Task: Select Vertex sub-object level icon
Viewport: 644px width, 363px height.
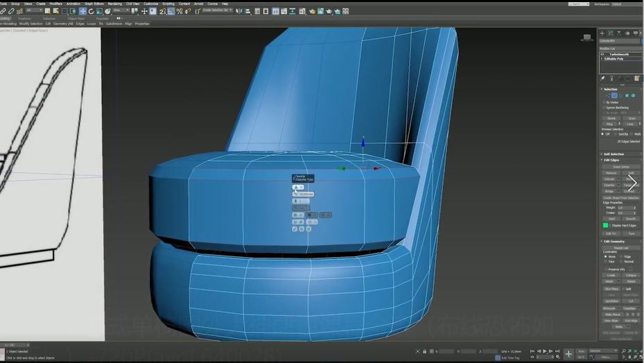Action: pos(608,96)
